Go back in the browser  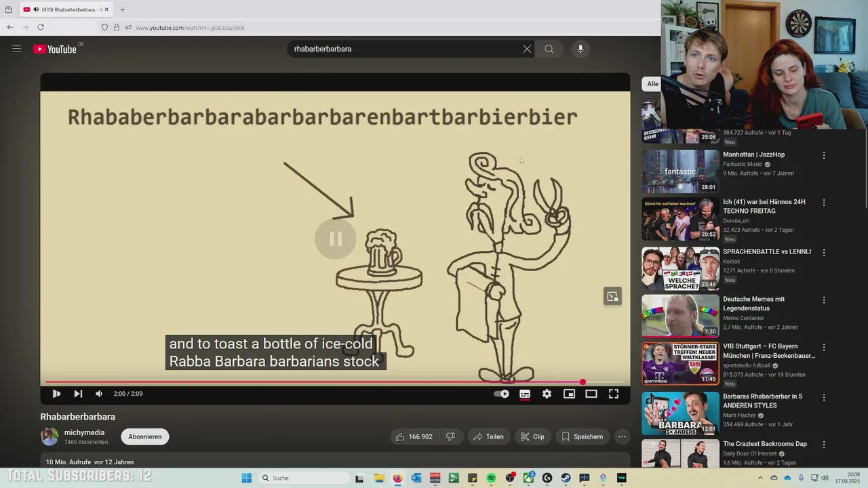(x=10, y=27)
